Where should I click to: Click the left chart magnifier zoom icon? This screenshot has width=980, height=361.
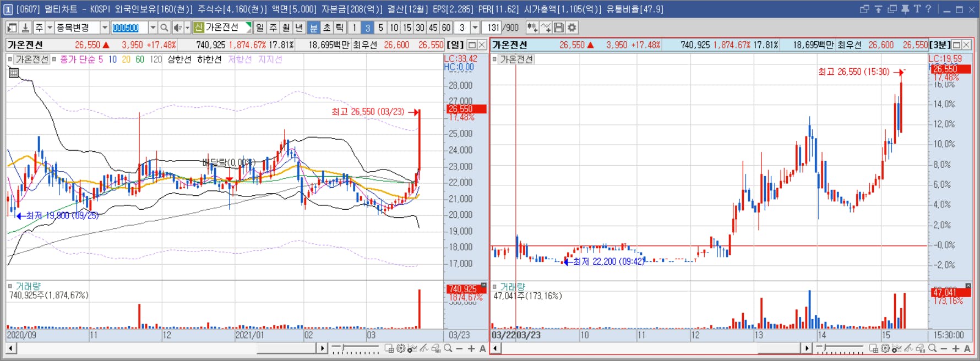[448, 348]
